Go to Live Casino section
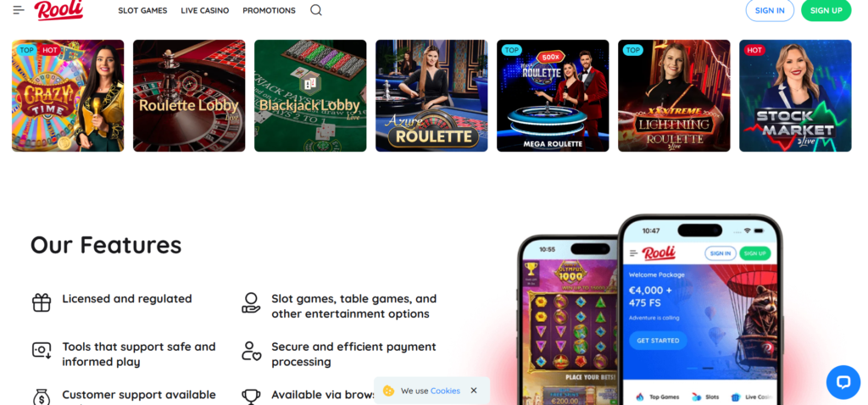This screenshot has height=405, width=868. click(x=205, y=10)
